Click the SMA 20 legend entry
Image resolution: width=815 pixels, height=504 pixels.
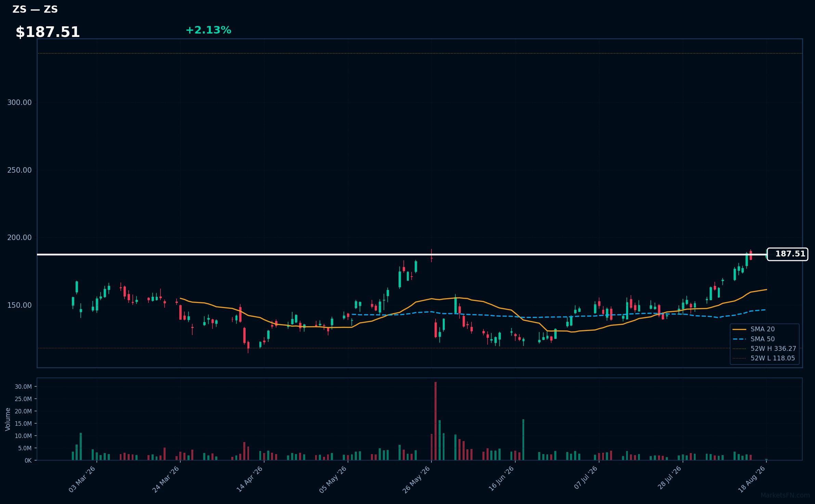763,329
